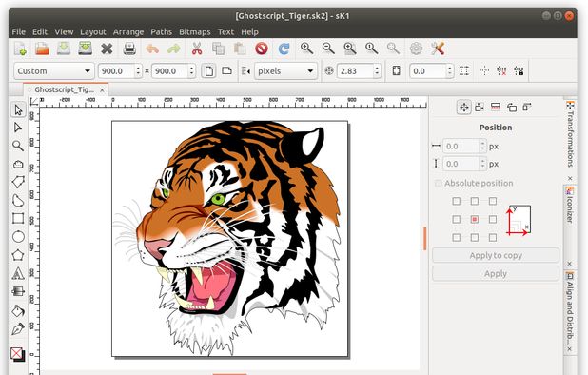This screenshot has height=375, width=588.
Task: Click the 2.83 jump value stepper arrows
Action: [377, 70]
